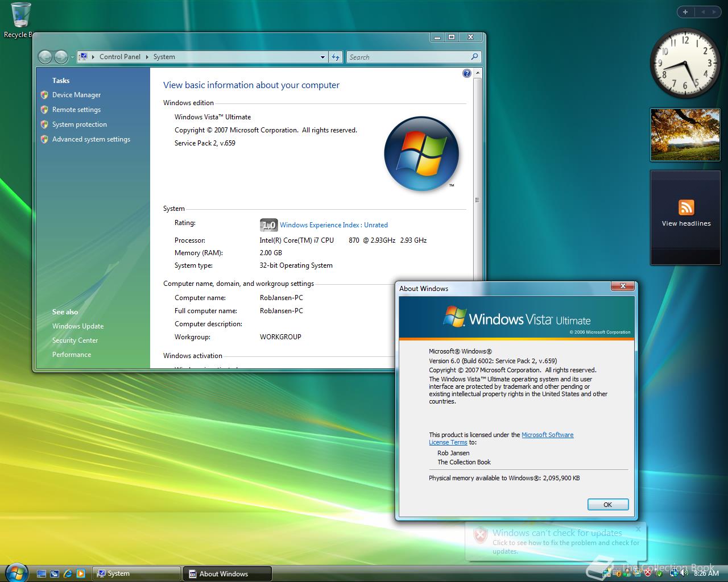Open the Microsoft Software License Terms link

pos(547,435)
